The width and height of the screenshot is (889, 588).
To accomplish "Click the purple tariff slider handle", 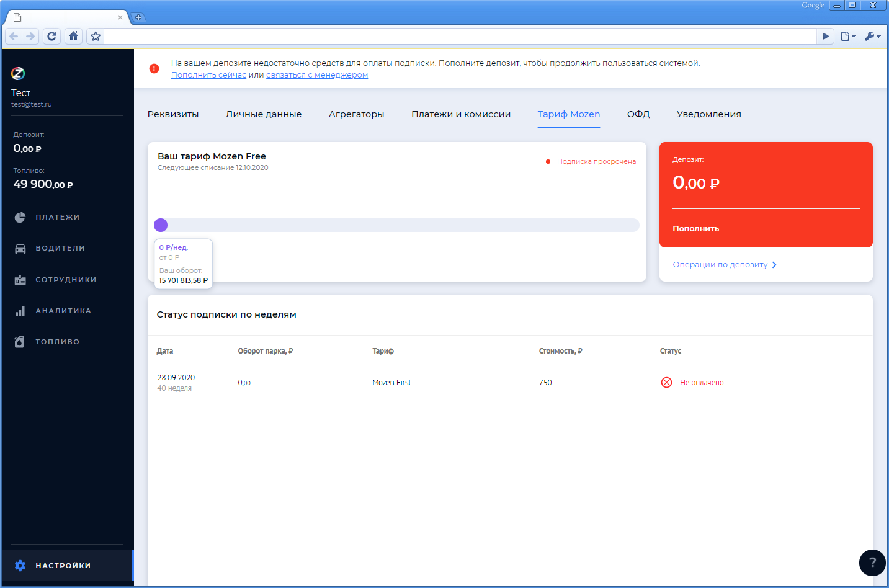I will 161,225.
